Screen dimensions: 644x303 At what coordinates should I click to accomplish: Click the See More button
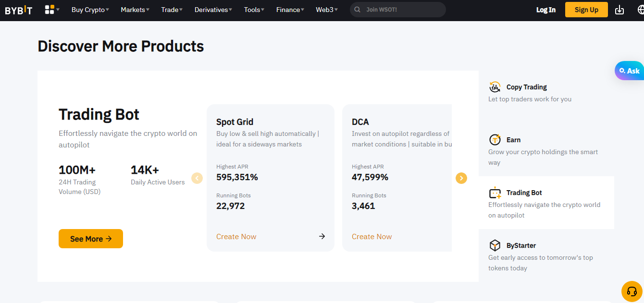91,239
